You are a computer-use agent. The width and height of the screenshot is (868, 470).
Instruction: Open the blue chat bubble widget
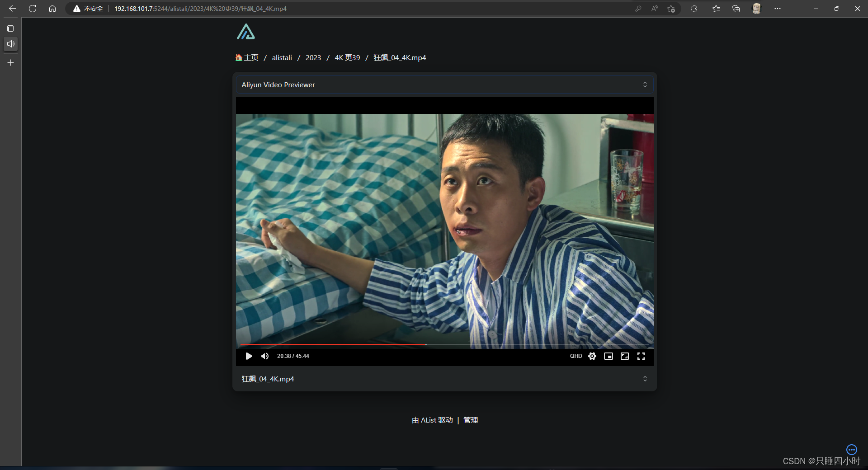(852, 450)
